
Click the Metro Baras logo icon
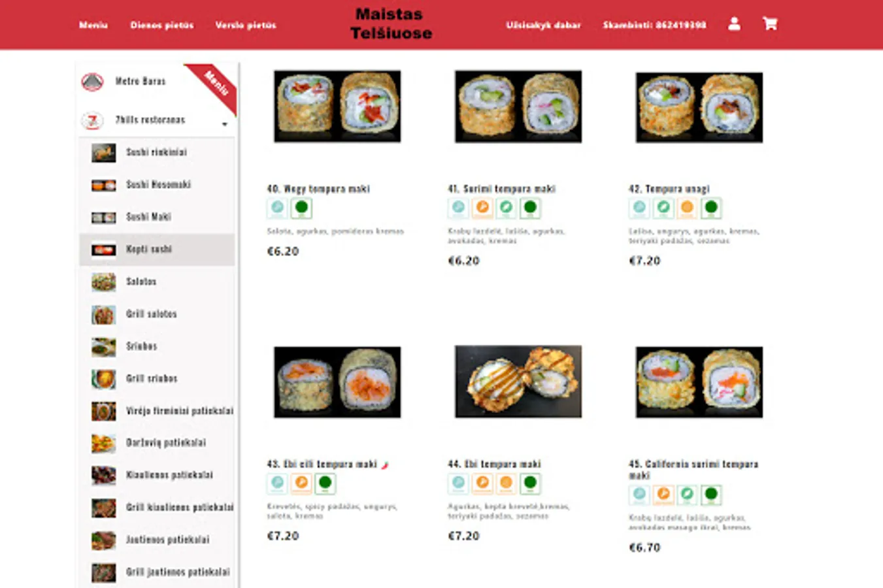click(92, 82)
